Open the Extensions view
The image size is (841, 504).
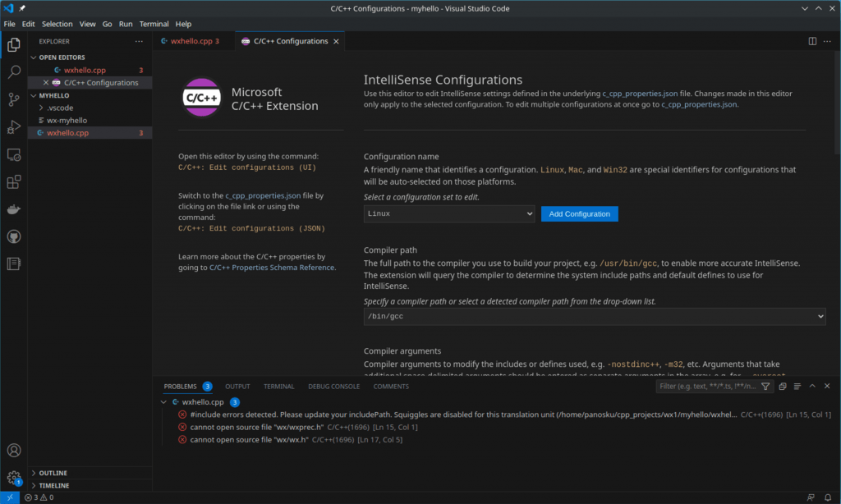pos(14,182)
